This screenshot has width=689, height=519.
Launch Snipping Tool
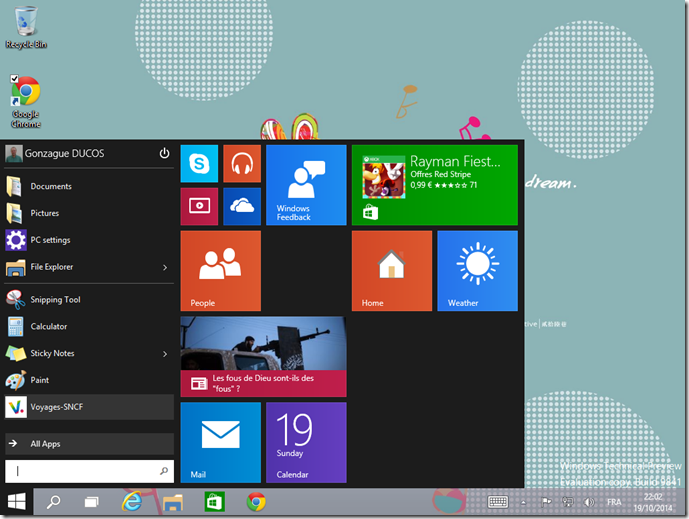89,300
